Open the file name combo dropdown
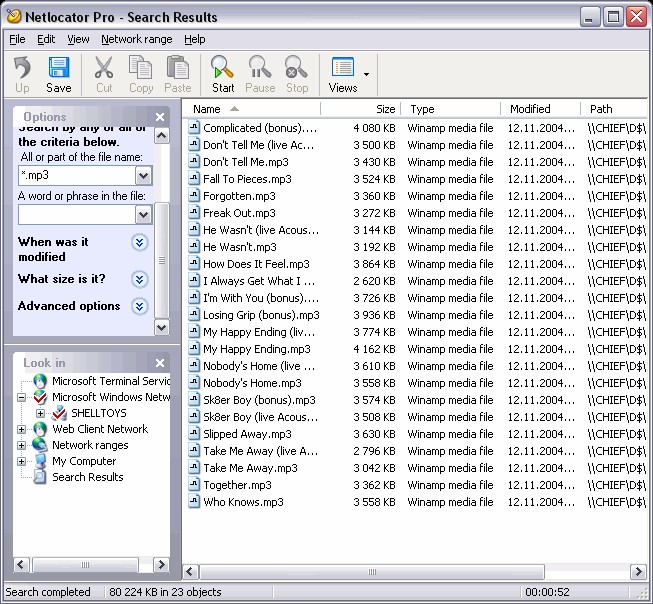Viewport: 653px width, 604px height. [144, 176]
